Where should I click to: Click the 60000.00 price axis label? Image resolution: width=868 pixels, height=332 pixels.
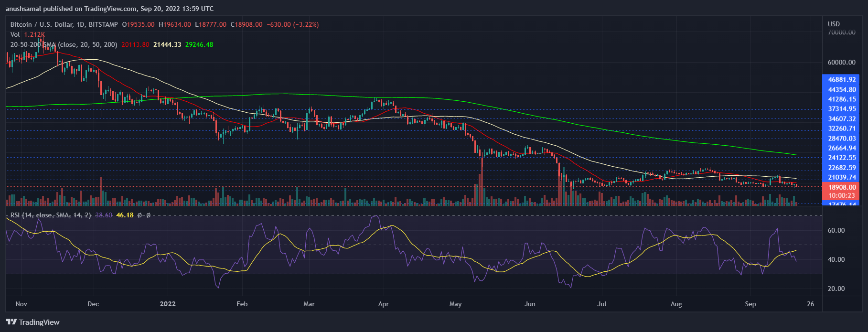842,62
